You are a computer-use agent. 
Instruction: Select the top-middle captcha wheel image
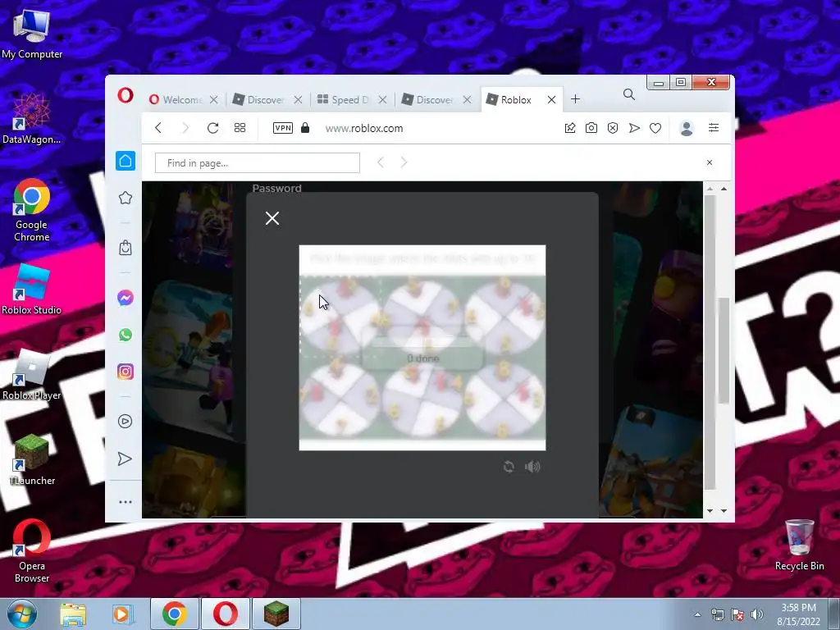pyautogui.click(x=422, y=316)
